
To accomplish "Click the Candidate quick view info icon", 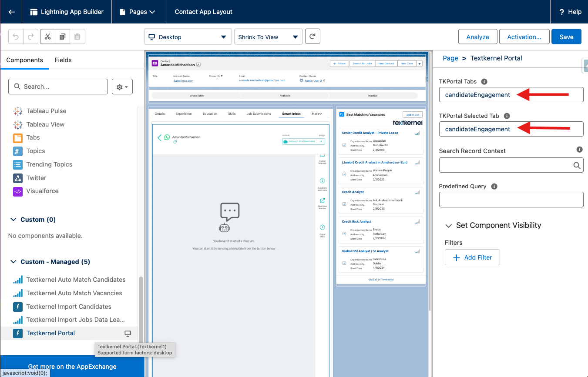I will click(322, 181).
